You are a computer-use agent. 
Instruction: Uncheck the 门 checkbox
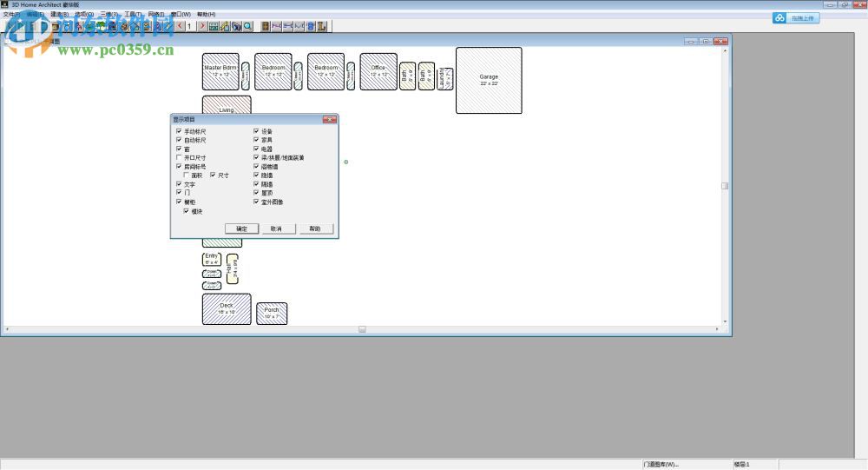click(179, 192)
